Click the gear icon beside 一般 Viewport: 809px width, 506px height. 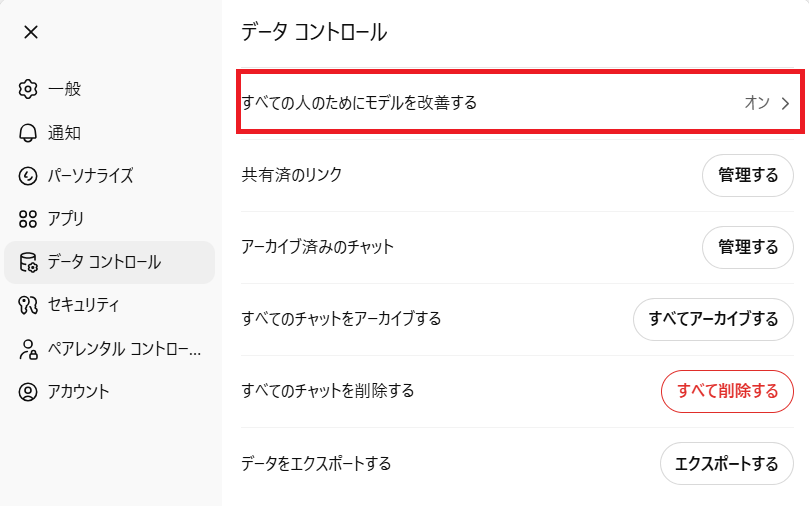tap(28, 89)
